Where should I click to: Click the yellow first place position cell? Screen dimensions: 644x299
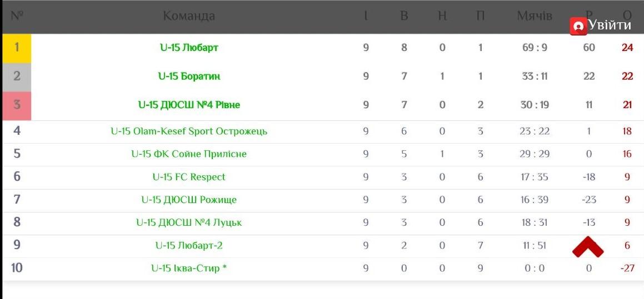tap(17, 48)
